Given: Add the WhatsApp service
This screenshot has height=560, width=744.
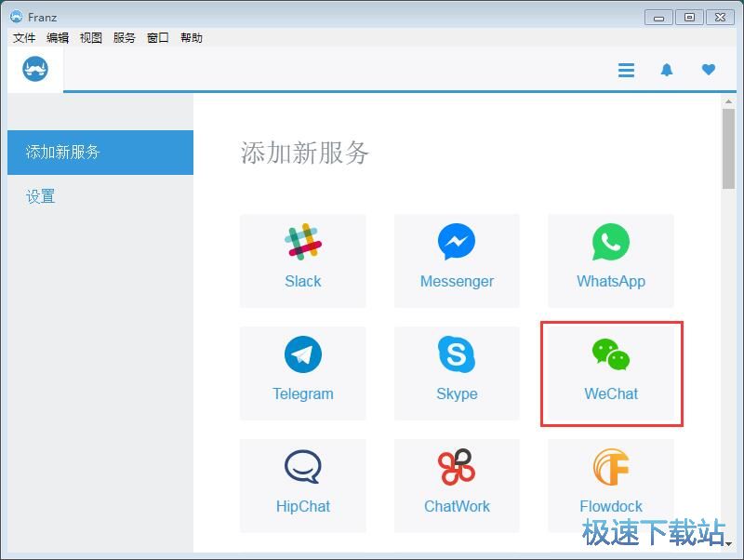Looking at the screenshot, I should click(x=611, y=260).
